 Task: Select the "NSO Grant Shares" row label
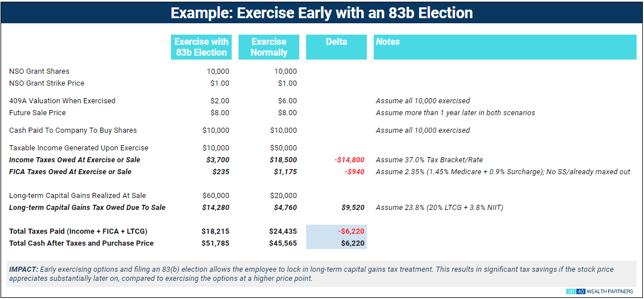click(39, 71)
